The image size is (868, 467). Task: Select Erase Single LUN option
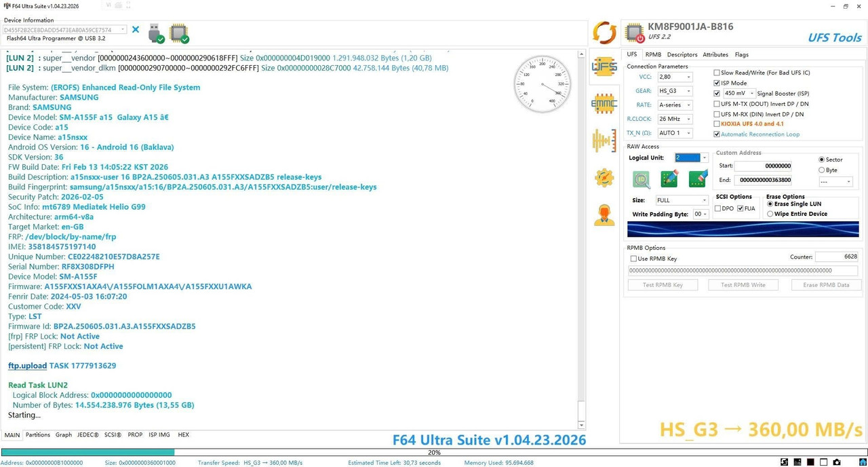[770, 204]
